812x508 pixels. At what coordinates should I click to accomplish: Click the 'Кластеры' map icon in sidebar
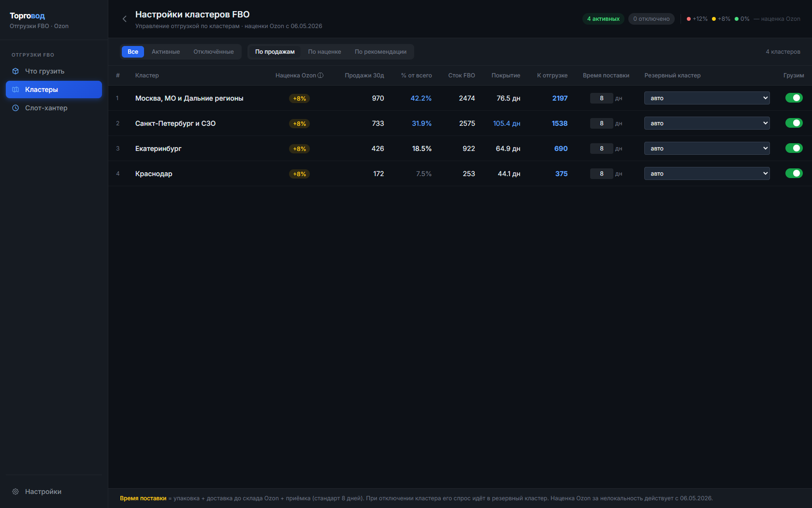point(15,90)
